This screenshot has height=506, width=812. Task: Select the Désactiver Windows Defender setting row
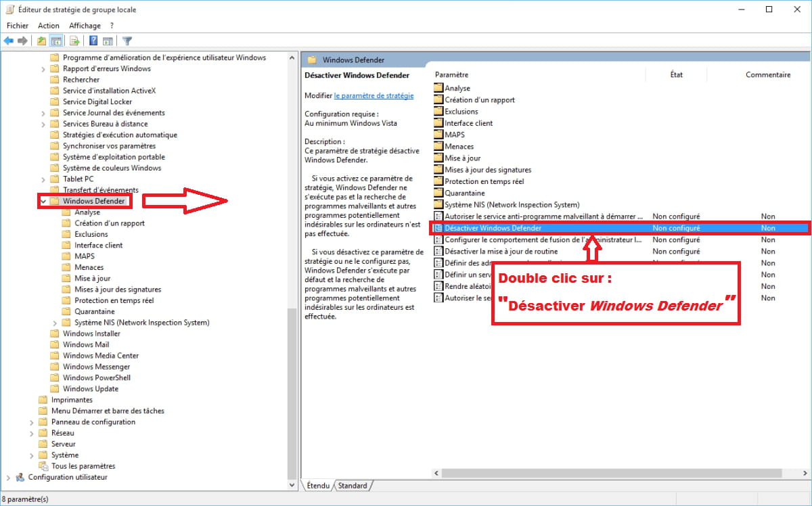click(621, 228)
